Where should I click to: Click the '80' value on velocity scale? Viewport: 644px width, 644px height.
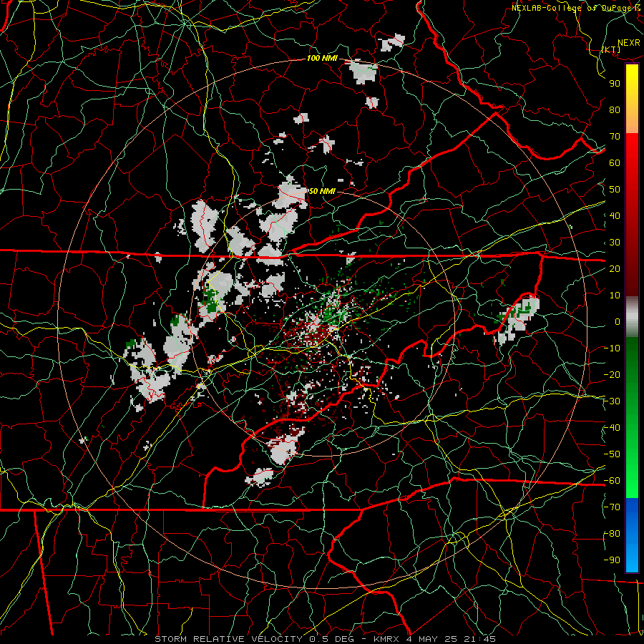pyautogui.click(x=615, y=110)
